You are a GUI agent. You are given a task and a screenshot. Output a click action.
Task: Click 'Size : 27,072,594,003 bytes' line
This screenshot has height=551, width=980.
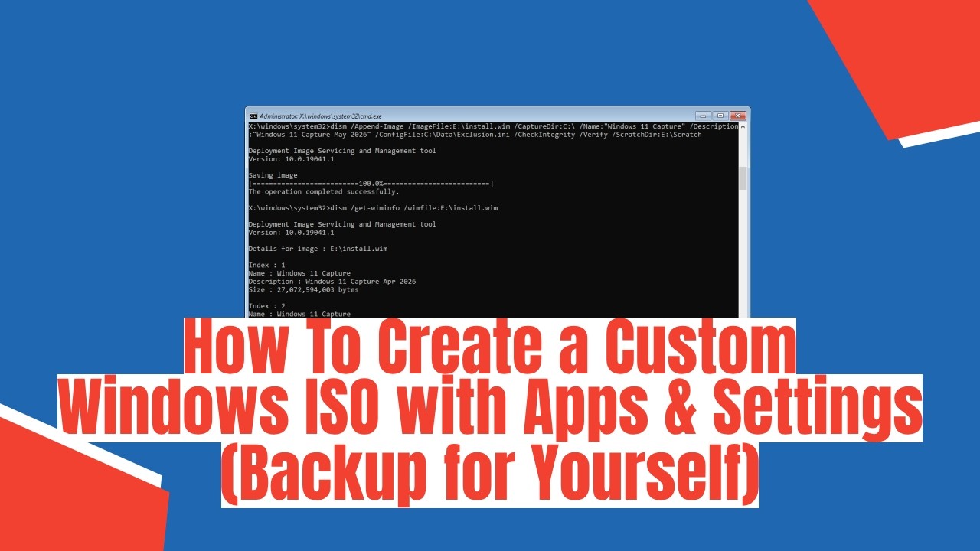click(x=303, y=290)
